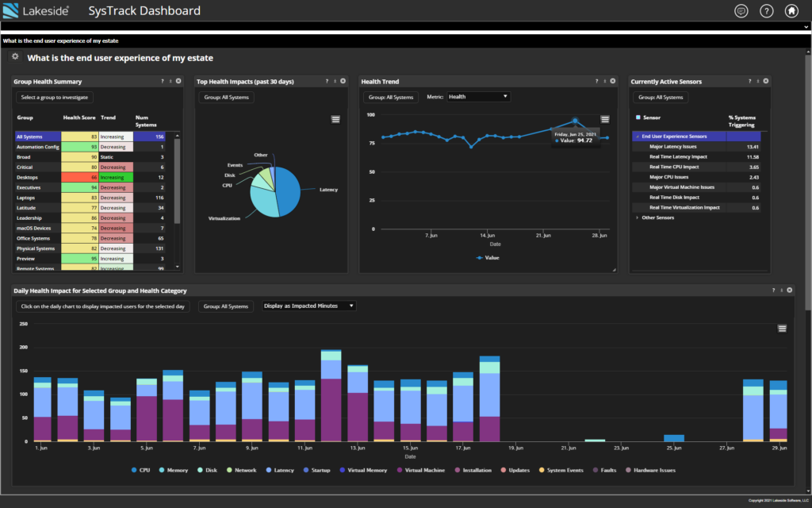The height and width of the screenshot is (508, 812).
Task: Select Real Time CPU Impact sensor
Action: 696,167
